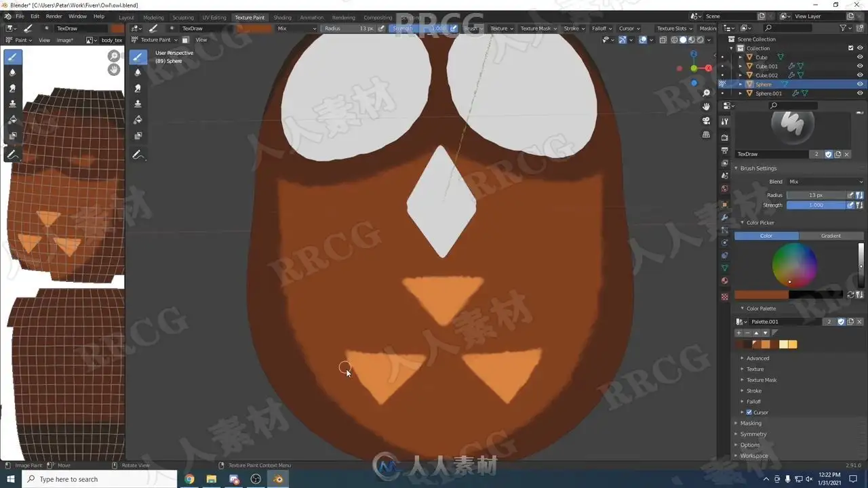Select the Soften tool in the 3D viewport
Viewport: 868px width, 488px height.
[x=138, y=73]
